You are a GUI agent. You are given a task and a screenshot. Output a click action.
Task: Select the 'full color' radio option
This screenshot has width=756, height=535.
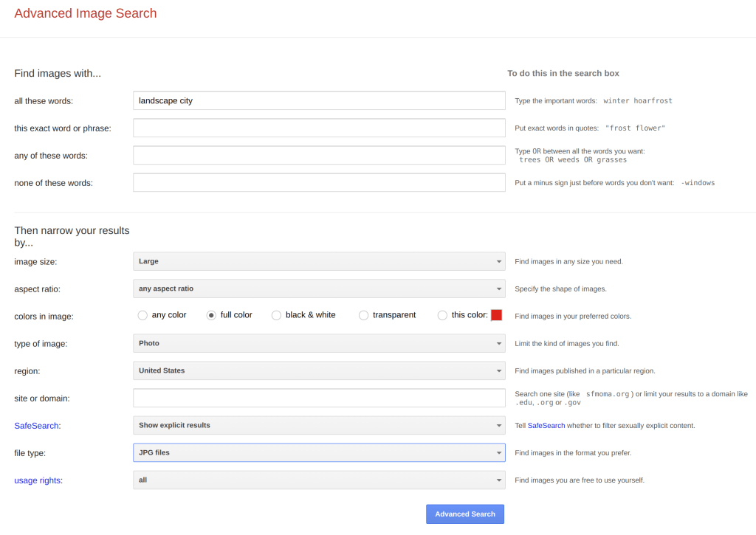[212, 315]
